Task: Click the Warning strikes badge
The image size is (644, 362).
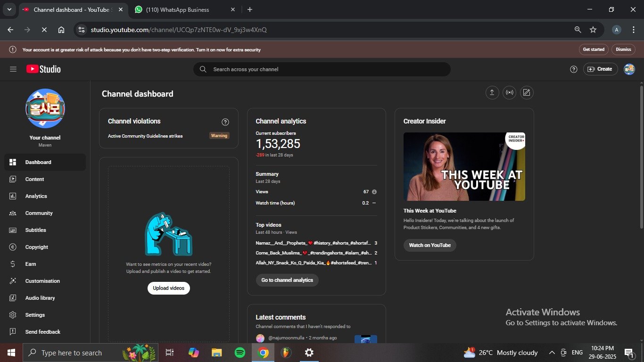Action: coord(219,136)
